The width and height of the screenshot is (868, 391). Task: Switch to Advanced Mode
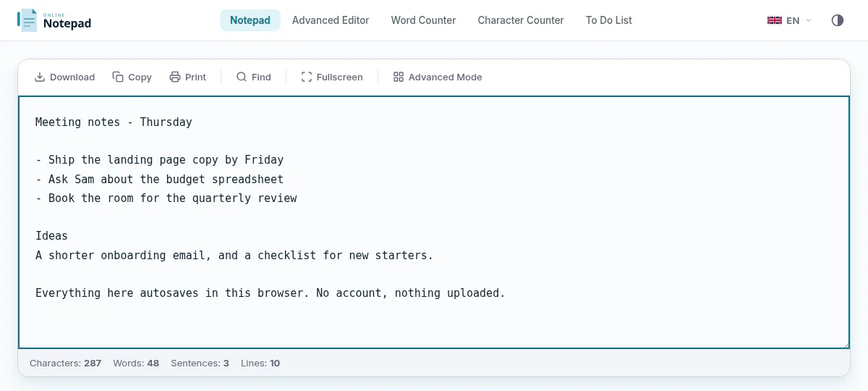pos(438,77)
